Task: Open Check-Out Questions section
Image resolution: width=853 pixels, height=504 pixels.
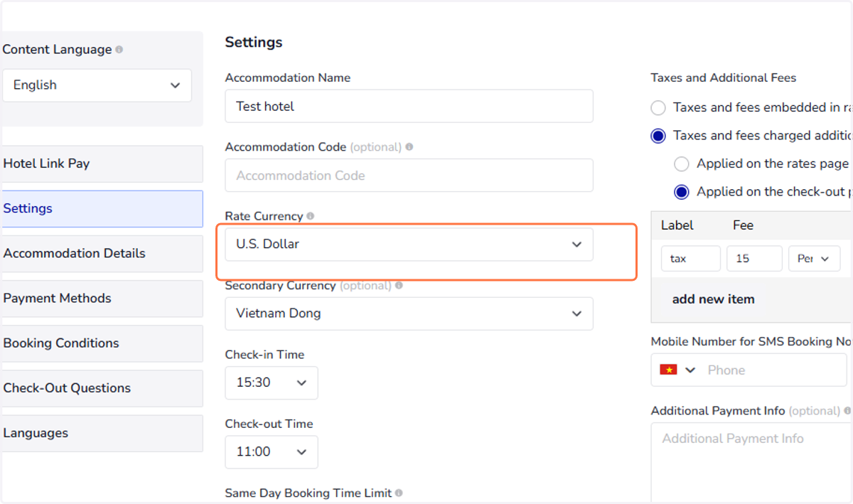Action: pos(102,388)
